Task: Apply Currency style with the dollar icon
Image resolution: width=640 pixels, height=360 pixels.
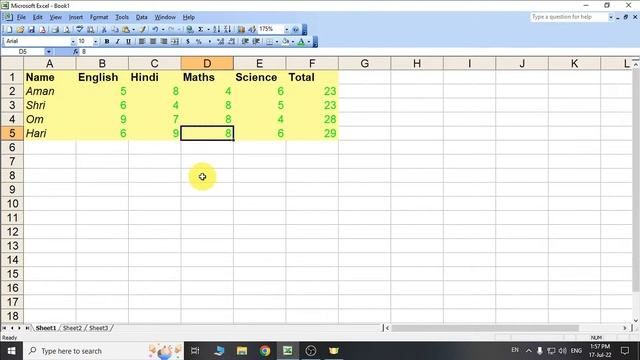Action: click(x=188, y=41)
